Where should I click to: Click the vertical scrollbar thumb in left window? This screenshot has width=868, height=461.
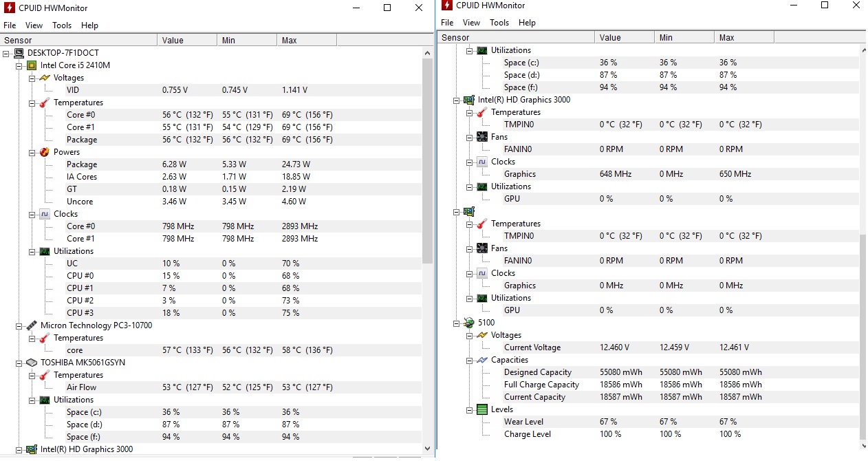pyautogui.click(x=427, y=160)
